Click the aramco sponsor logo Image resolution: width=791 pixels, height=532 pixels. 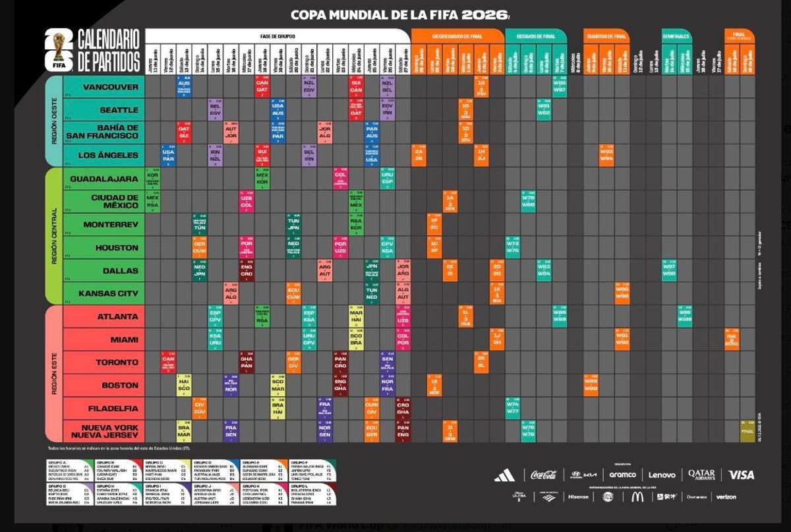(622, 475)
